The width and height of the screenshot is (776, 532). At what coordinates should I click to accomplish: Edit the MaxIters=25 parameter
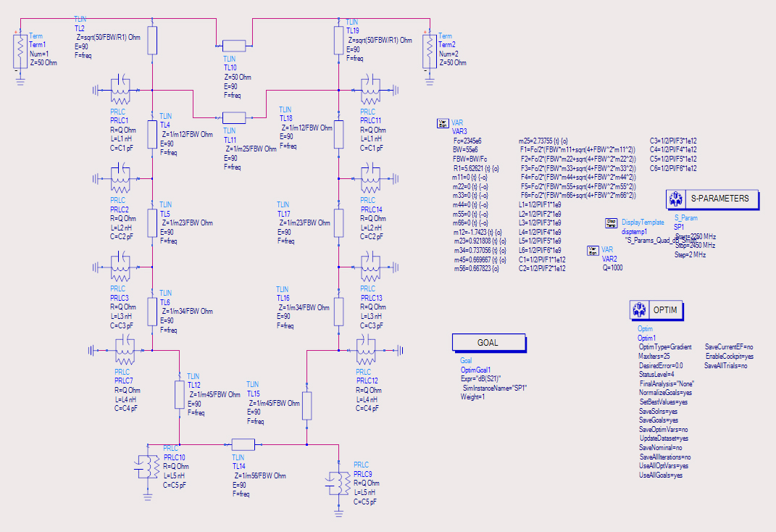(654, 357)
